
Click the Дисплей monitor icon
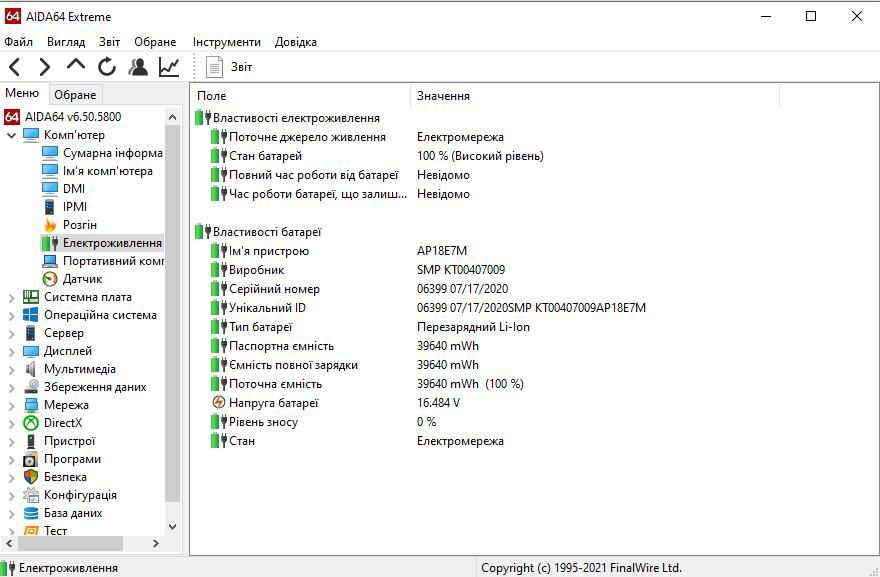coord(30,351)
